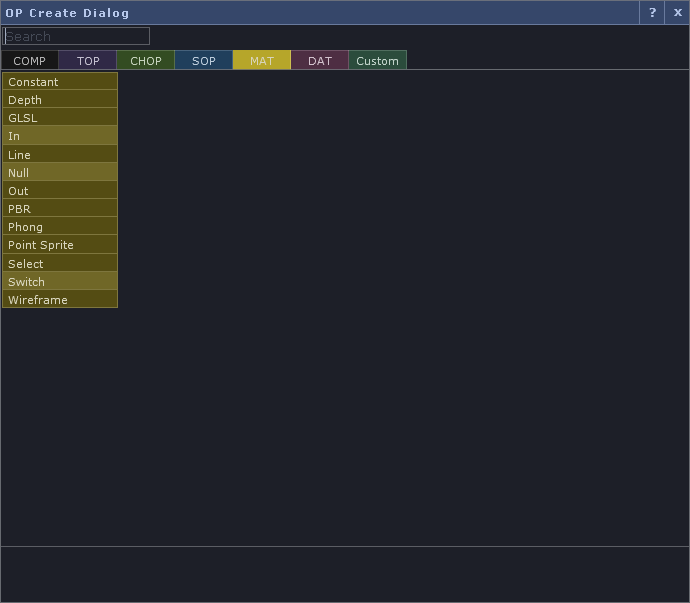
Task: Create a PBR material
Action: point(60,209)
